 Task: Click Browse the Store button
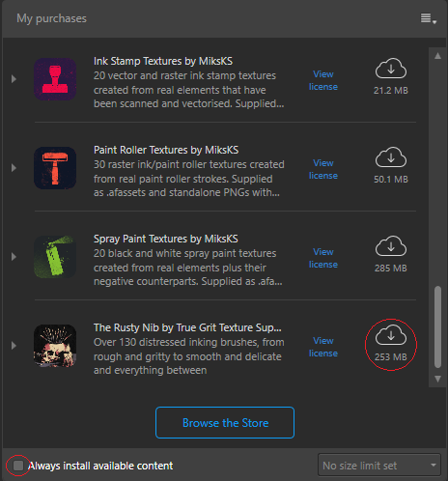pos(225,423)
